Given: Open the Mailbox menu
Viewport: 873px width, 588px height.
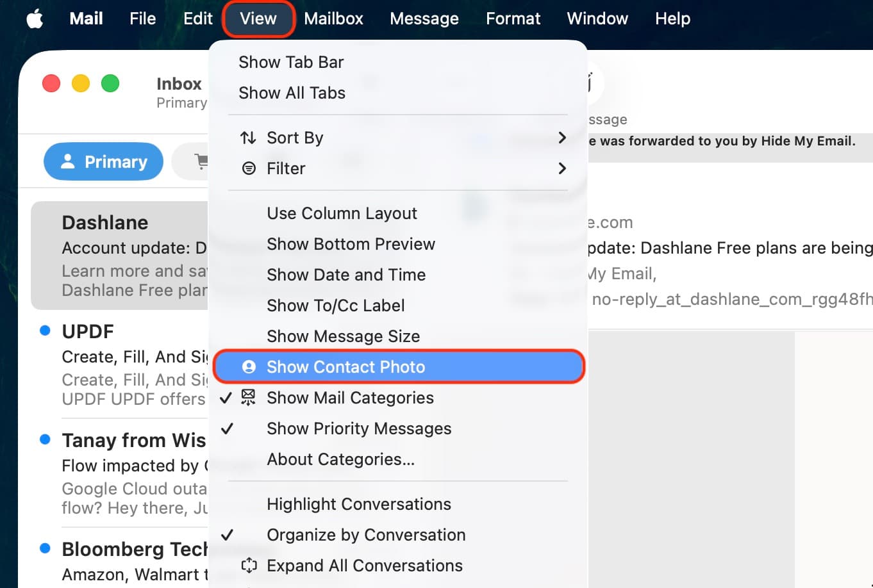Looking at the screenshot, I should [x=333, y=19].
